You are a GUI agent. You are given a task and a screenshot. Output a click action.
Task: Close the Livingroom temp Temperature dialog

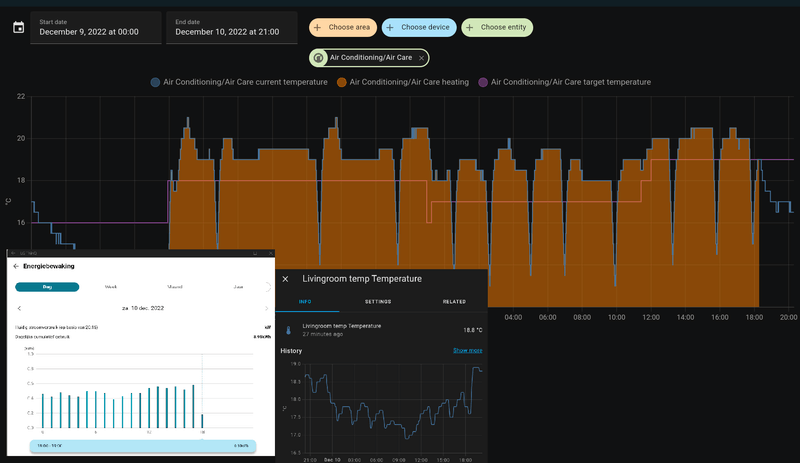[x=285, y=279]
